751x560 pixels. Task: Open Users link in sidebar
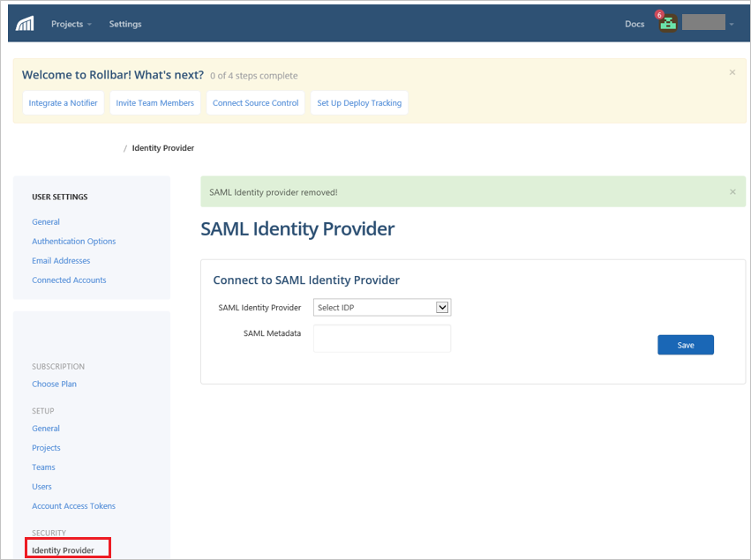tap(41, 487)
